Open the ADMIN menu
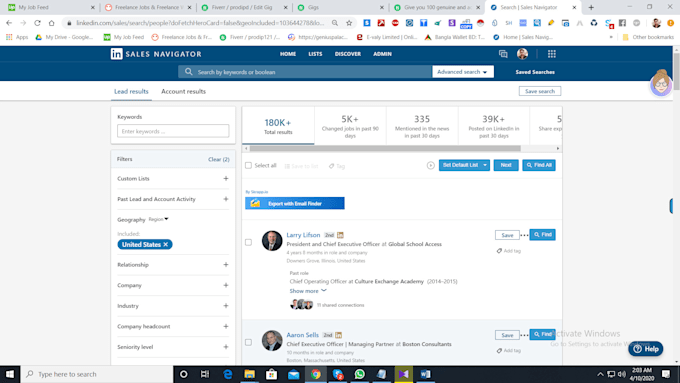 [x=382, y=54]
